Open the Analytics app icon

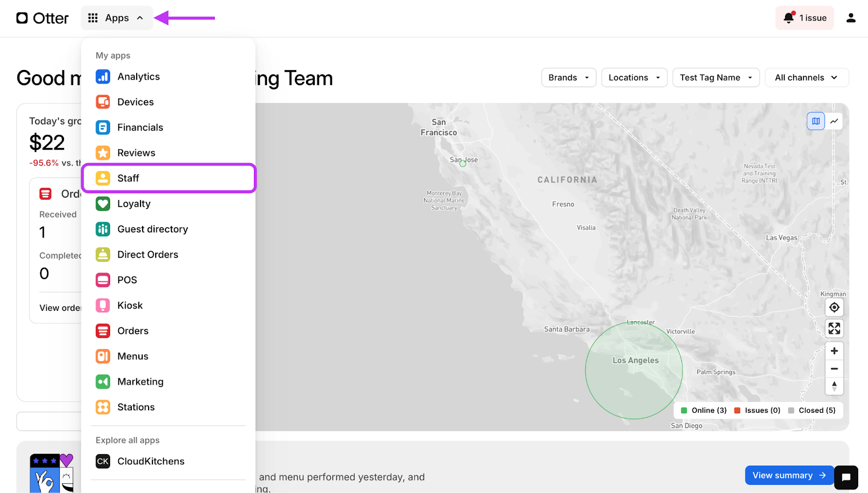(103, 76)
